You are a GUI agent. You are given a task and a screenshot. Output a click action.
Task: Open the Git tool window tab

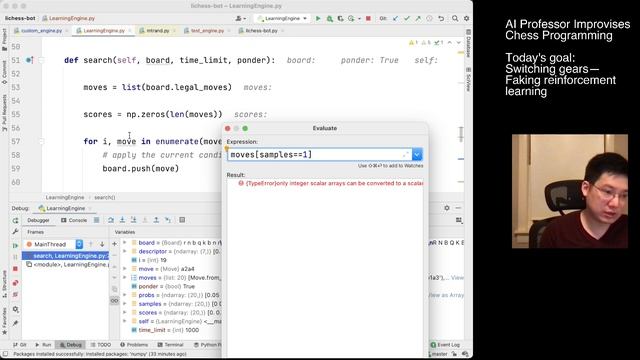tap(20, 345)
